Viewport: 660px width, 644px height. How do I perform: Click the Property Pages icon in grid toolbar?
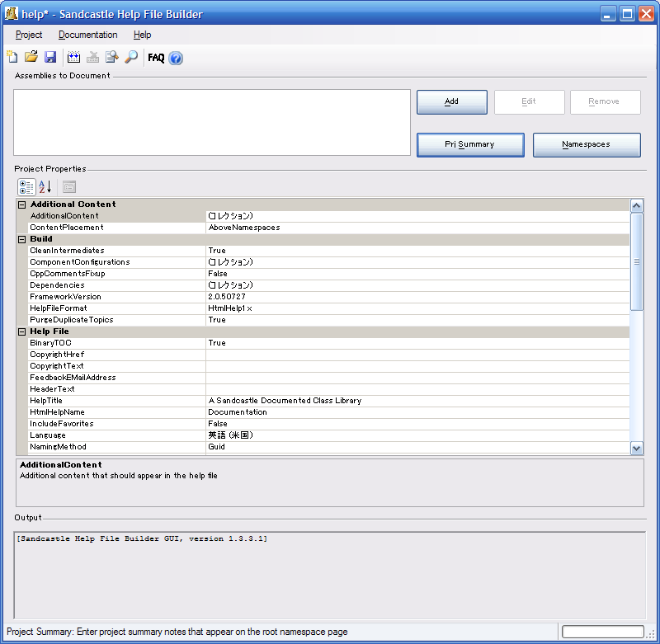(69, 186)
